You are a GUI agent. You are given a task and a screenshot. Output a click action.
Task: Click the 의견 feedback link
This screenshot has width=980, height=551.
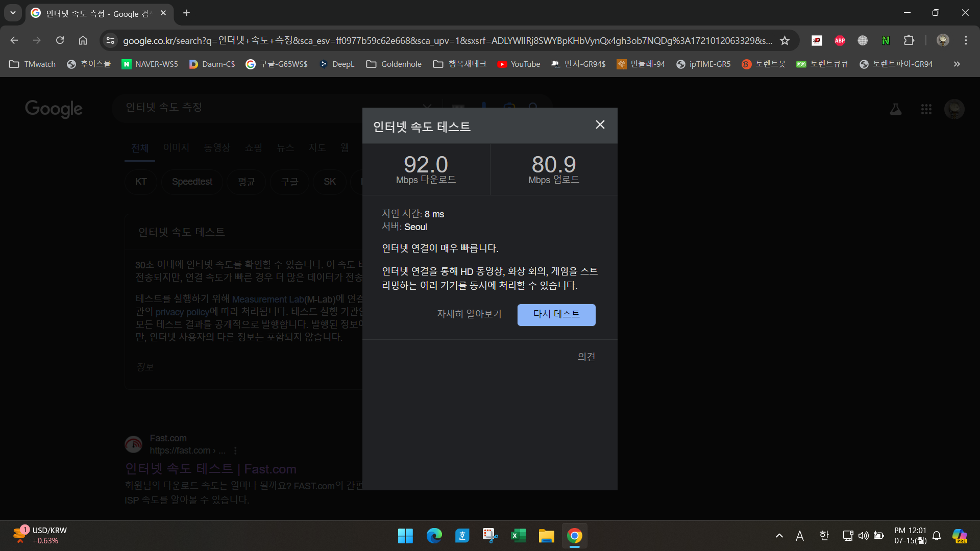(x=586, y=357)
